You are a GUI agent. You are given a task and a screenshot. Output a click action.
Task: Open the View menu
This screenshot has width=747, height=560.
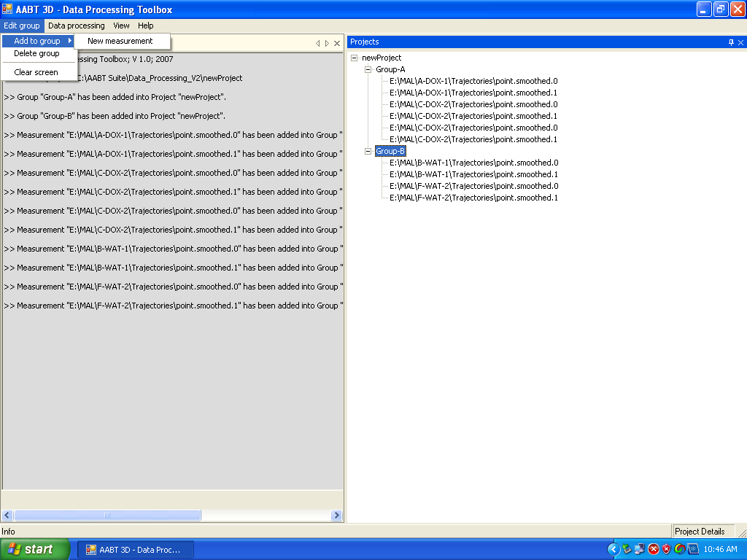[x=121, y=26]
